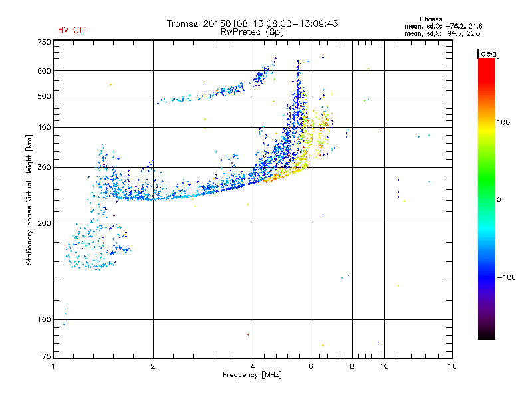Click the x-axis tick label '10'

tap(384, 366)
